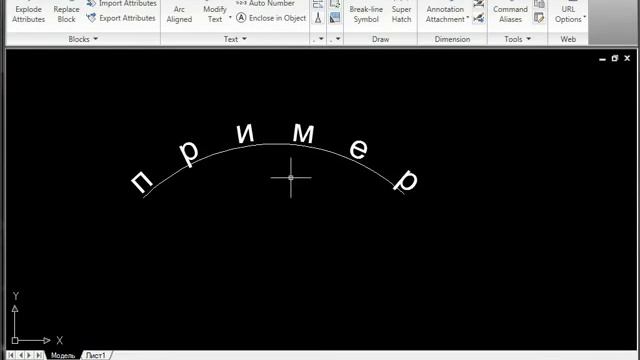Screen dimensions: 640x360
Task: Jump to the first layout tab arrow
Action: tap(11, 356)
